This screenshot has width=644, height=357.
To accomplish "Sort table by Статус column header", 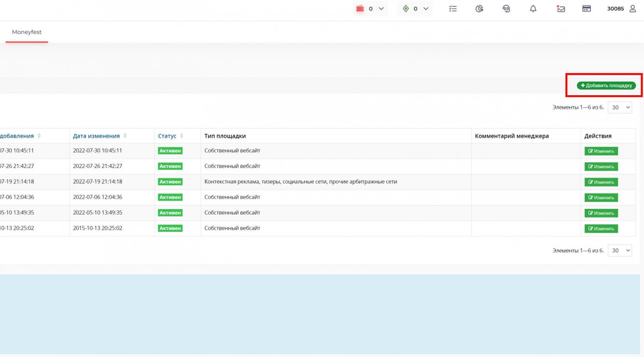I will tap(167, 136).
